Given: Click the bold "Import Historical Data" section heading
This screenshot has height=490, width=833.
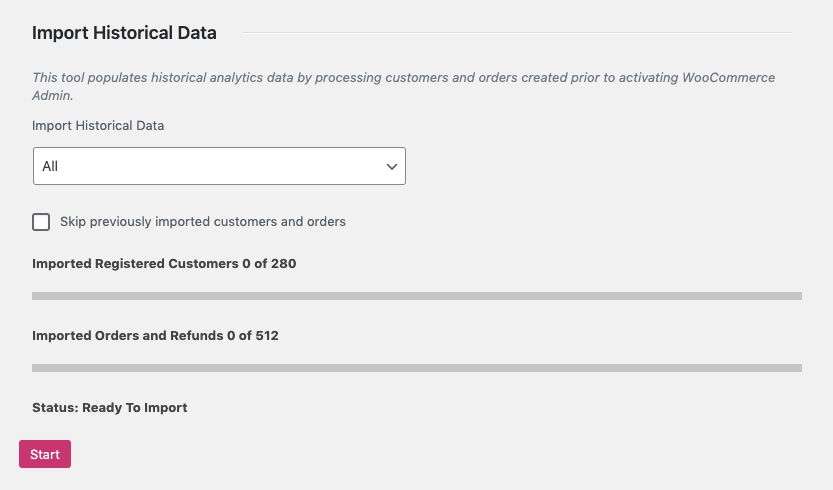Looking at the screenshot, I should [x=124, y=33].
